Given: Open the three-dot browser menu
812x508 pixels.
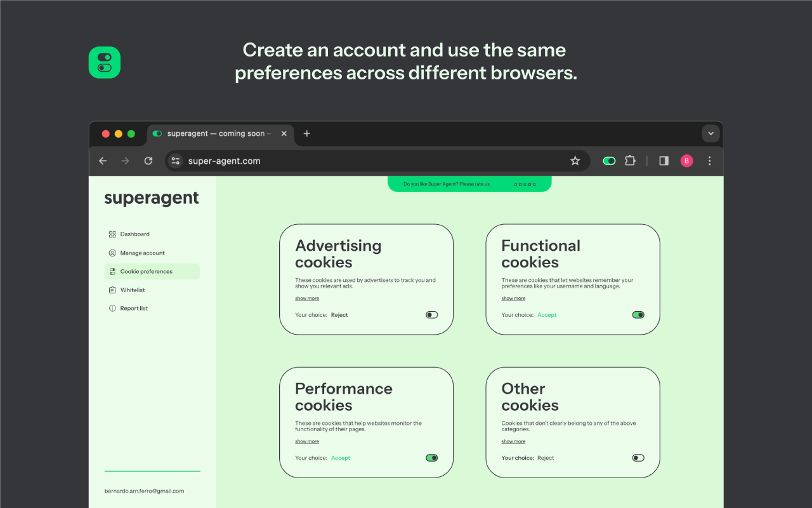Looking at the screenshot, I should click(709, 161).
